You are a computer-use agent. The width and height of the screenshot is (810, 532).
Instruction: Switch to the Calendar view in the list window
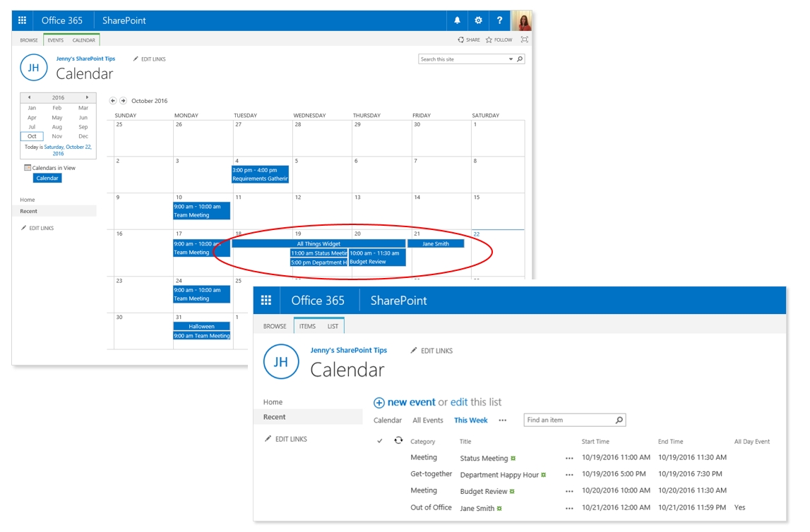[x=388, y=420]
